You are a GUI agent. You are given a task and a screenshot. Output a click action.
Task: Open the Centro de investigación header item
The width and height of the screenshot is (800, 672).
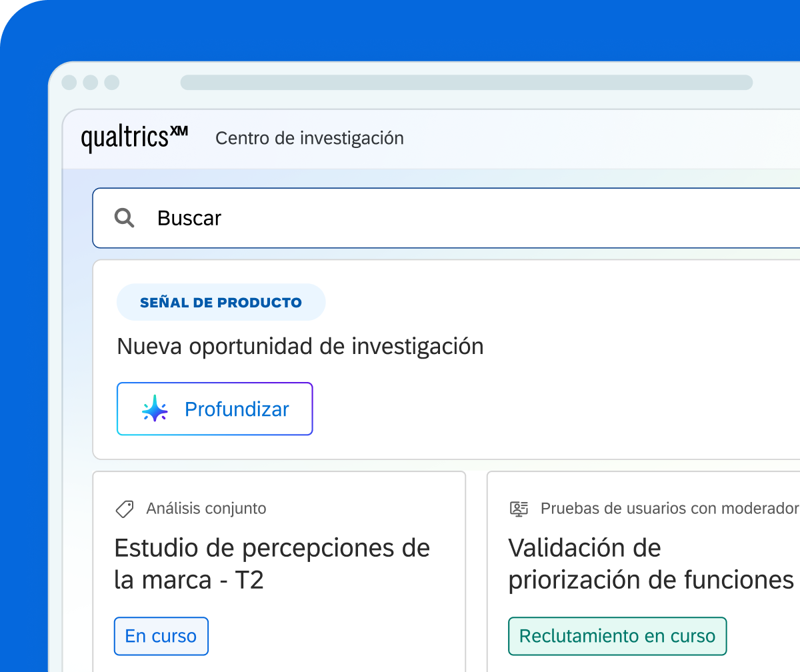pos(309,138)
